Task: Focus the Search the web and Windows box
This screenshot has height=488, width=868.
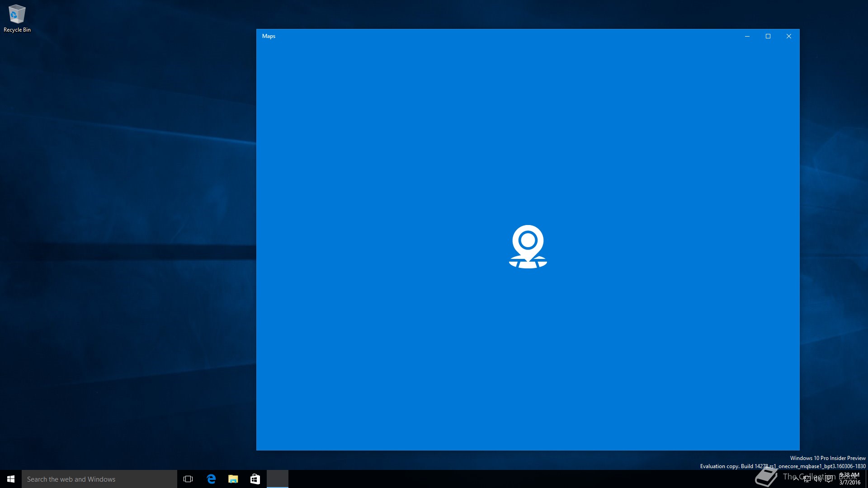Action: tap(99, 479)
